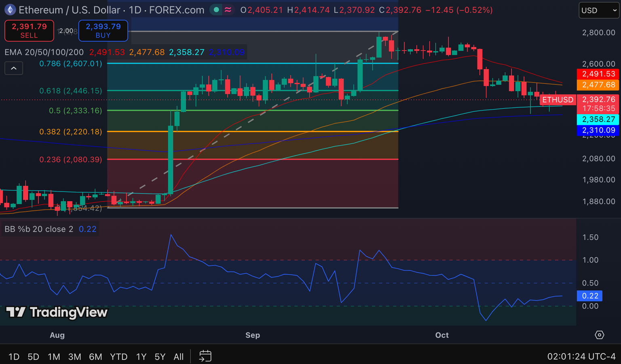
Task: Click the red 2,491.53 price axis tag
Action: click(x=598, y=74)
